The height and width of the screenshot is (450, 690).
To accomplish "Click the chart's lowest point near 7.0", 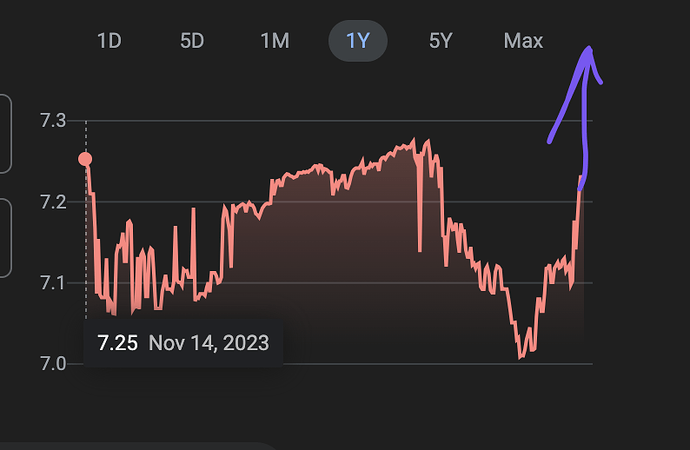I will (x=520, y=358).
